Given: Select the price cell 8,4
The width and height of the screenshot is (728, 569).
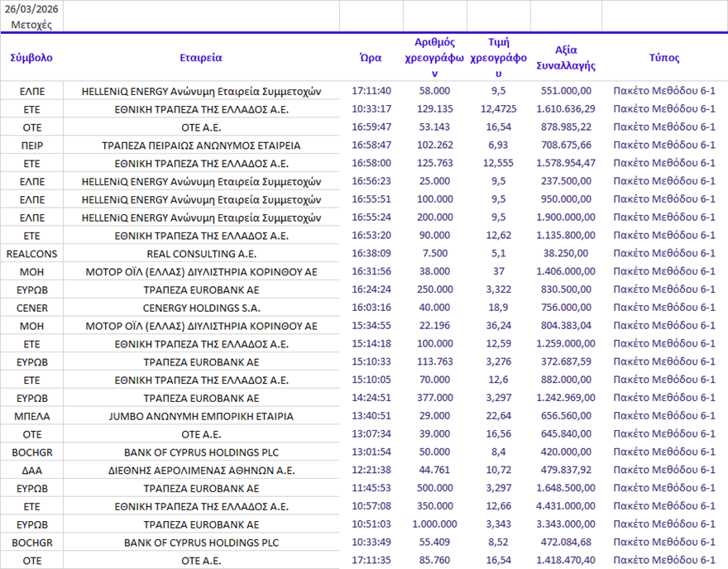Looking at the screenshot, I should (x=498, y=453).
